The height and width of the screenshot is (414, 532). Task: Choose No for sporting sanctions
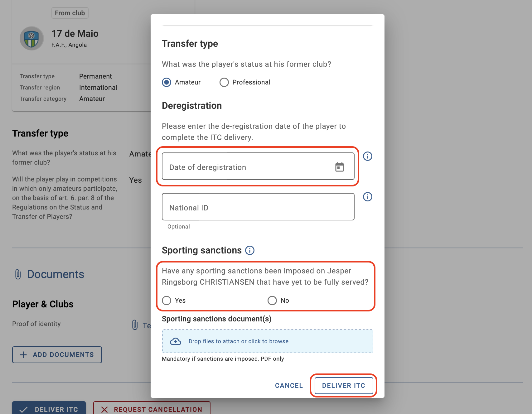coord(272,301)
